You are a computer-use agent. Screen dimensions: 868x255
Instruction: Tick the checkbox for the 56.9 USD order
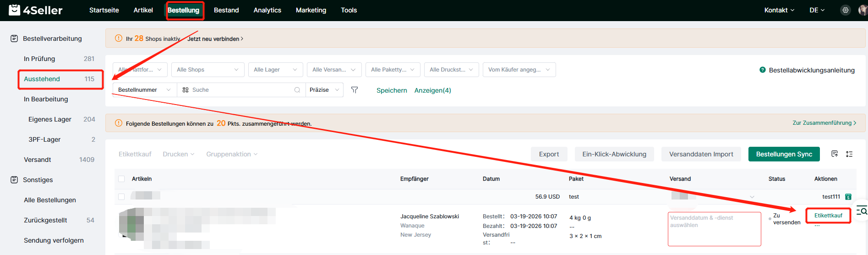pyautogui.click(x=121, y=197)
